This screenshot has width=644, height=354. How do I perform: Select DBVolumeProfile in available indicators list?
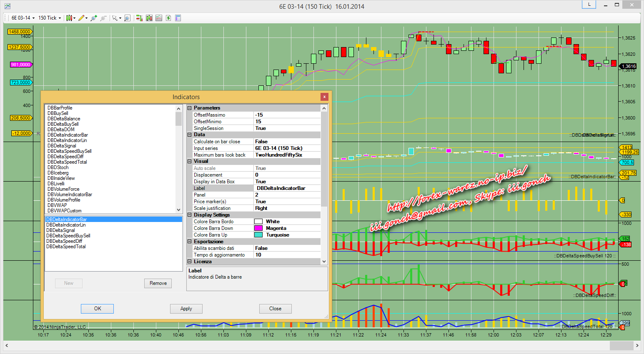[x=64, y=200]
